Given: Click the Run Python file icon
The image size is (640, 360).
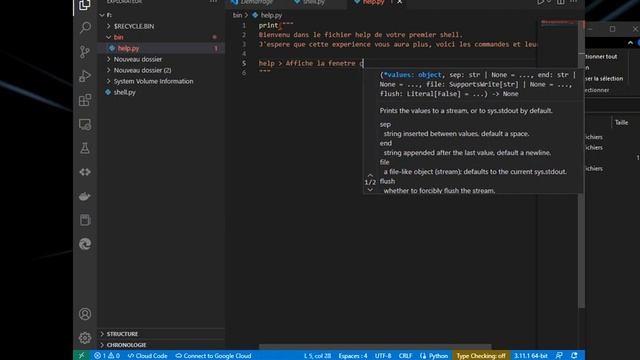Looking at the screenshot, I should point(540,2).
